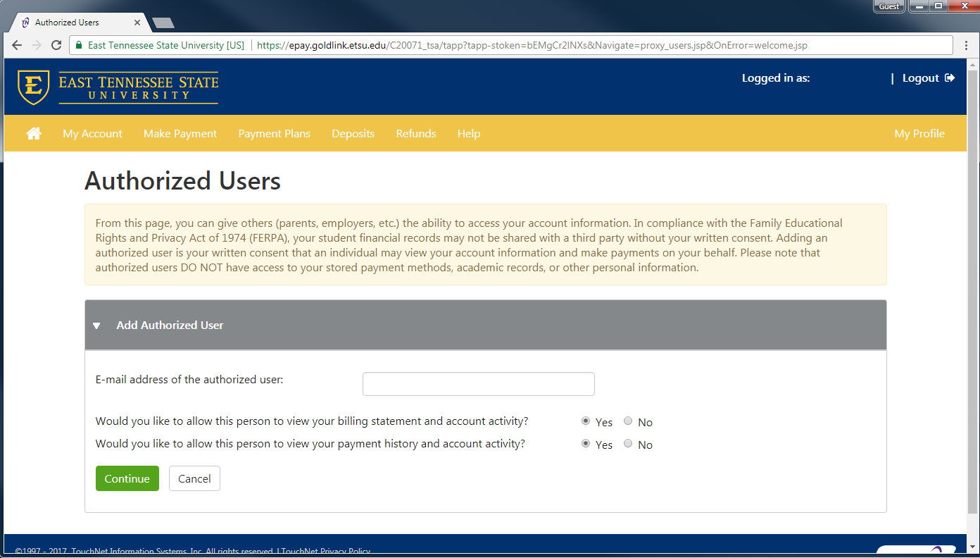Open the My Profile menu
Viewport: 980px width, 558px height.
click(919, 133)
